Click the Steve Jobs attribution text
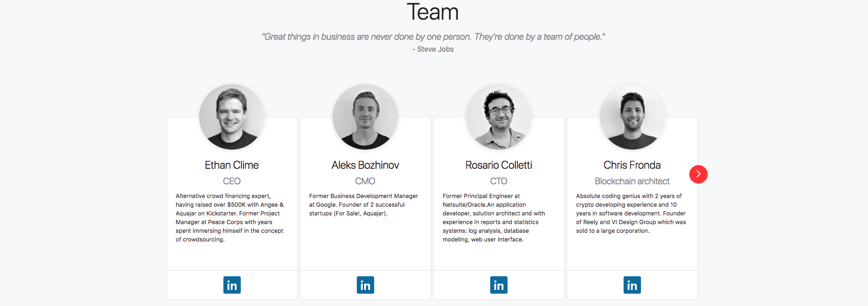This screenshot has height=306, width=868. (433, 49)
